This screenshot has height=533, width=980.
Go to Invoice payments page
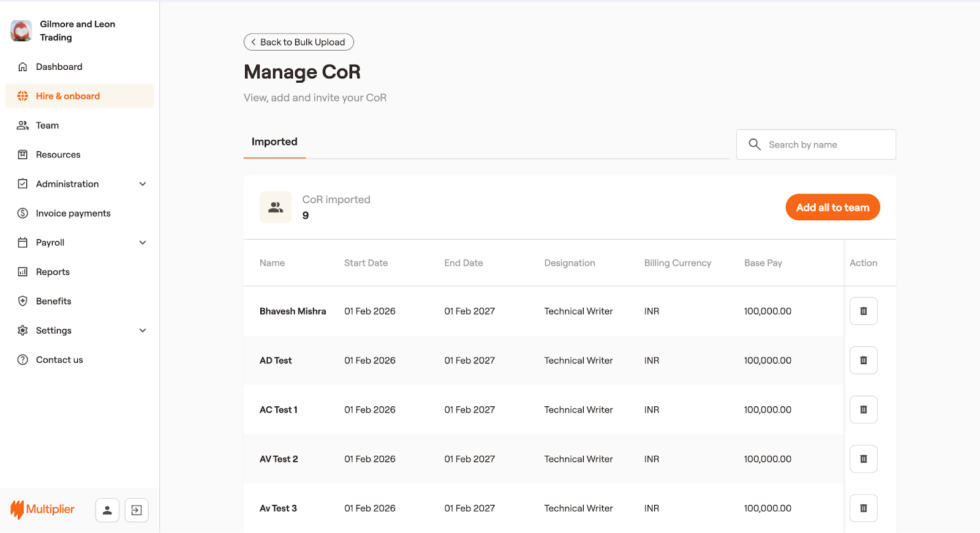(x=73, y=214)
